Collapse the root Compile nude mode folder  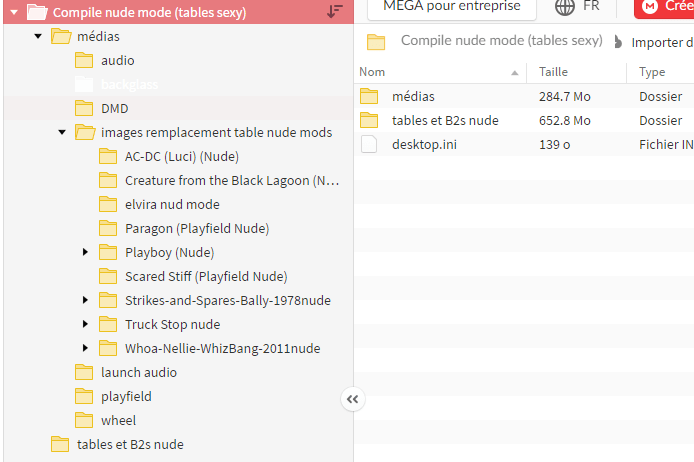click(x=14, y=12)
